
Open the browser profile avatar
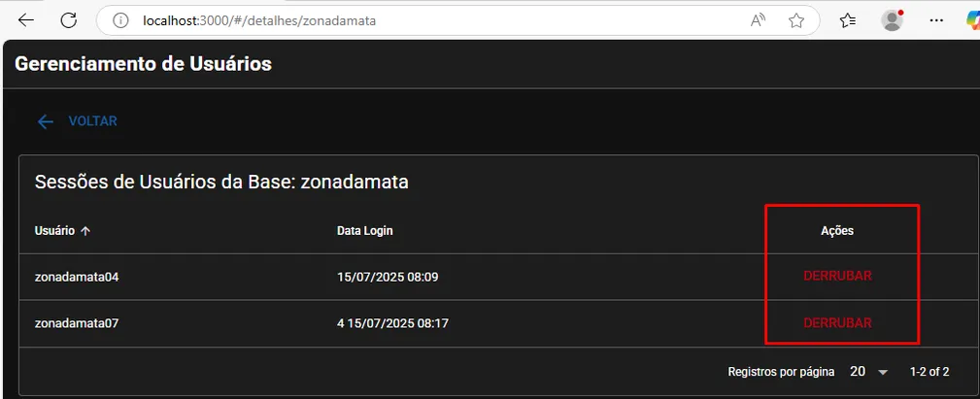[x=892, y=19]
